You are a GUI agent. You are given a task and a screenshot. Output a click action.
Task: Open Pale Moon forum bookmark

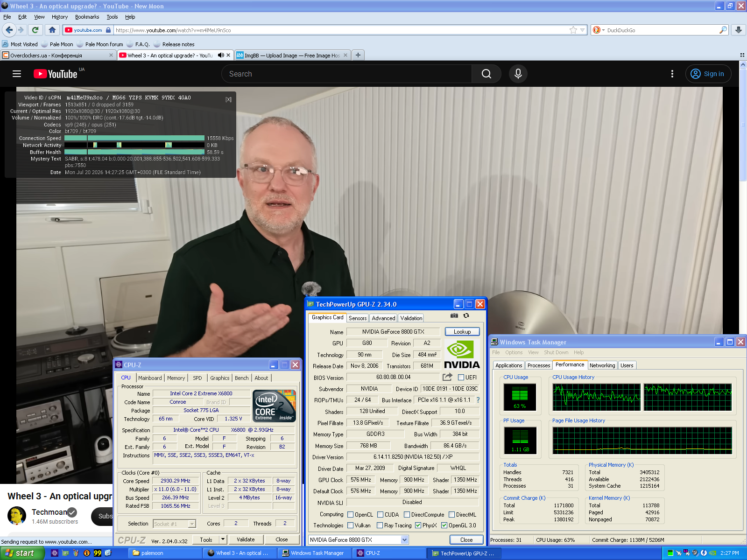pos(100,44)
